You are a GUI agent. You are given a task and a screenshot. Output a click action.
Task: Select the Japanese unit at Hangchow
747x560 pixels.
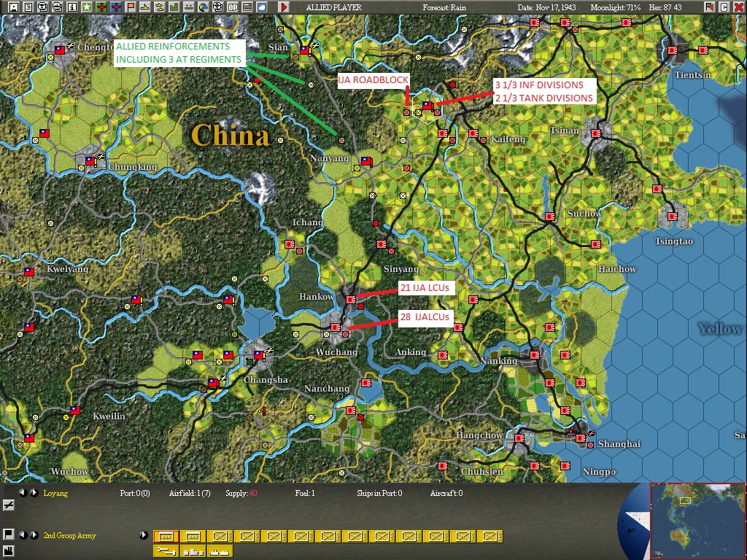pos(519,438)
